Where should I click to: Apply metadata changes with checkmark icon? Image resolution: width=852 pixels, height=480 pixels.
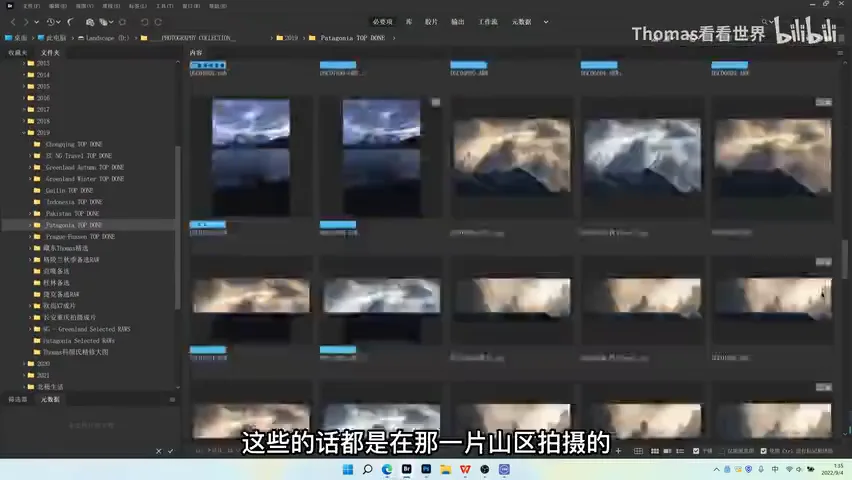point(171,451)
